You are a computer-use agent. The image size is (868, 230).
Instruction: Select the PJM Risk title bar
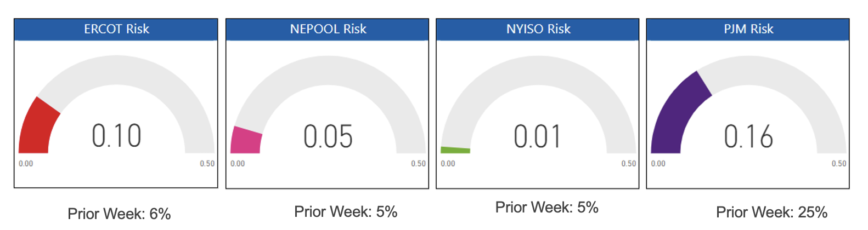click(x=748, y=29)
